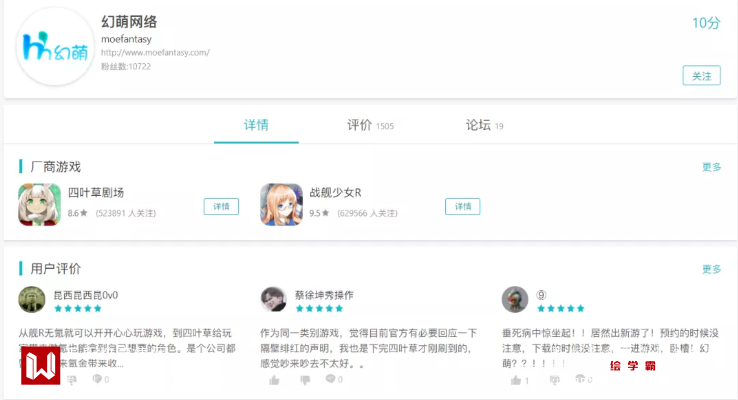This screenshot has width=738, height=400.
Task: Open the 四叶草剧场 game icon
Action: [40, 205]
